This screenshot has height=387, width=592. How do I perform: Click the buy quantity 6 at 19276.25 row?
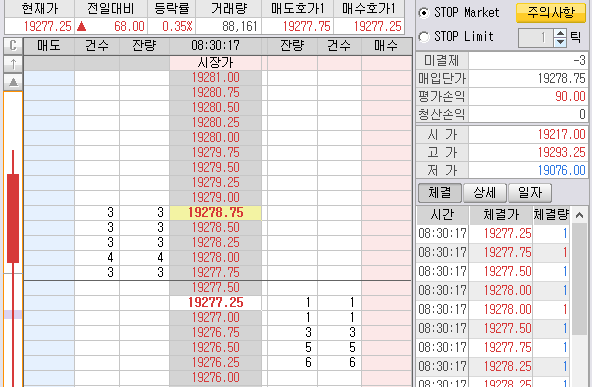(x=308, y=362)
